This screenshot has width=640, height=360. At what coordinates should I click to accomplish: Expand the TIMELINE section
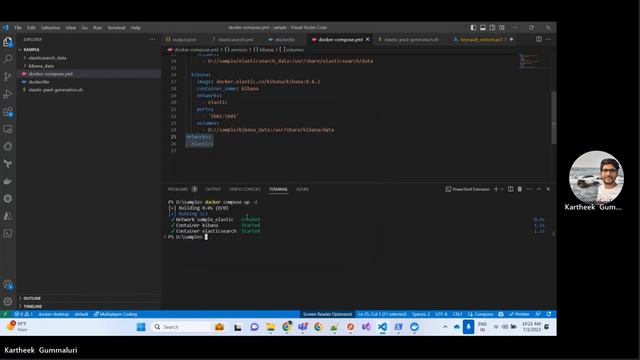(89, 306)
